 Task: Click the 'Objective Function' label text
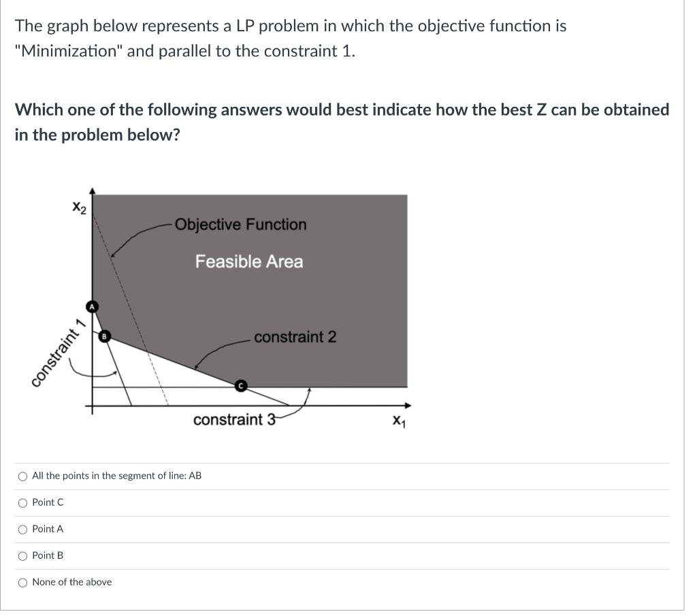[x=240, y=225]
